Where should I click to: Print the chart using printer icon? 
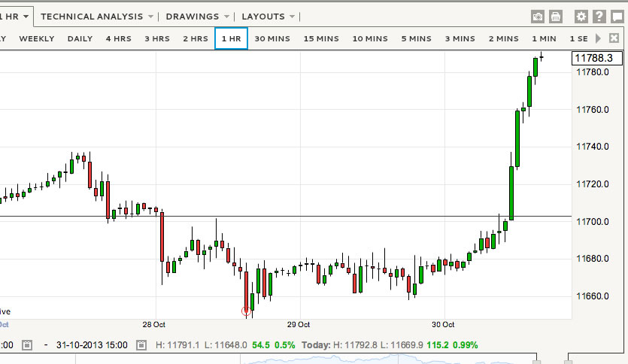(x=556, y=17)
